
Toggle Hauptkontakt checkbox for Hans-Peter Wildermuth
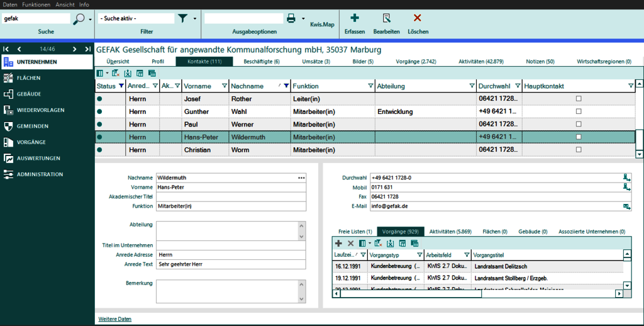click(579, 137)
